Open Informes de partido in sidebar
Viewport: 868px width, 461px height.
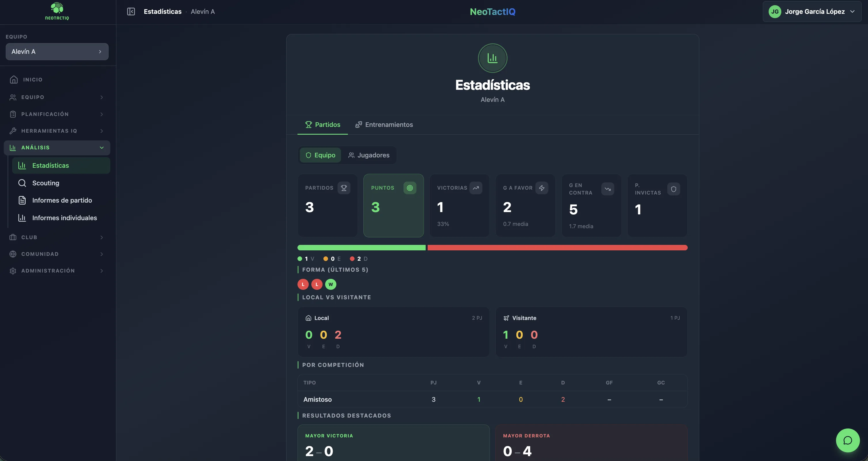(61, 200)
